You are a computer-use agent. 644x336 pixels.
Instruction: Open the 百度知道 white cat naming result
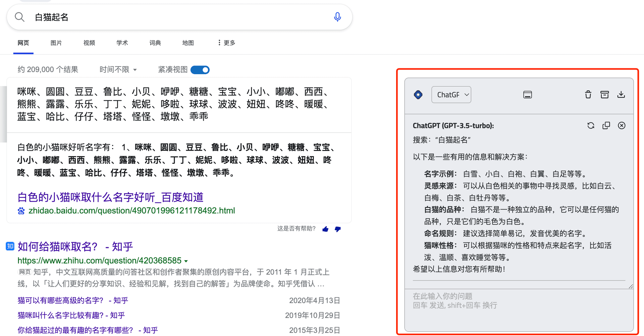(x=110, y=197)
